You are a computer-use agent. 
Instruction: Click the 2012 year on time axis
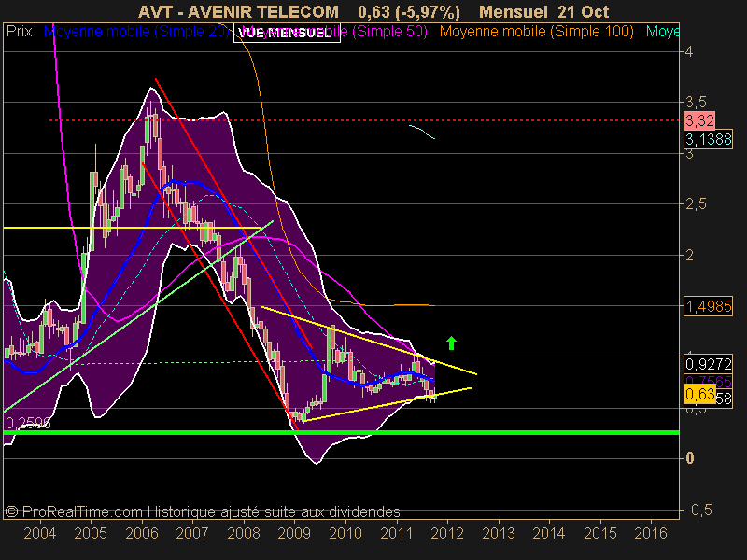(x=447, y=533)
